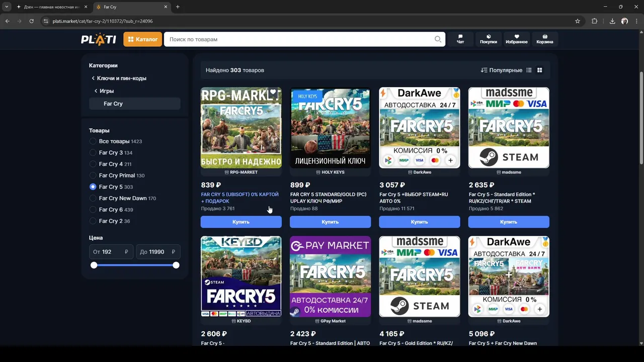Select the Far Cry 2 radio option
This screenshot has height=362, width=644.
(93, 221)
